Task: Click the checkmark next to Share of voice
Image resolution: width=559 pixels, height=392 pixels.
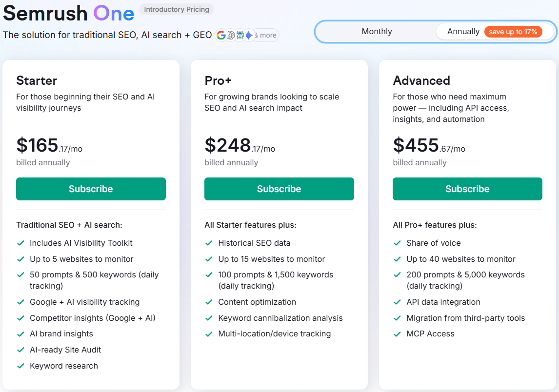Action: point(397,243)
